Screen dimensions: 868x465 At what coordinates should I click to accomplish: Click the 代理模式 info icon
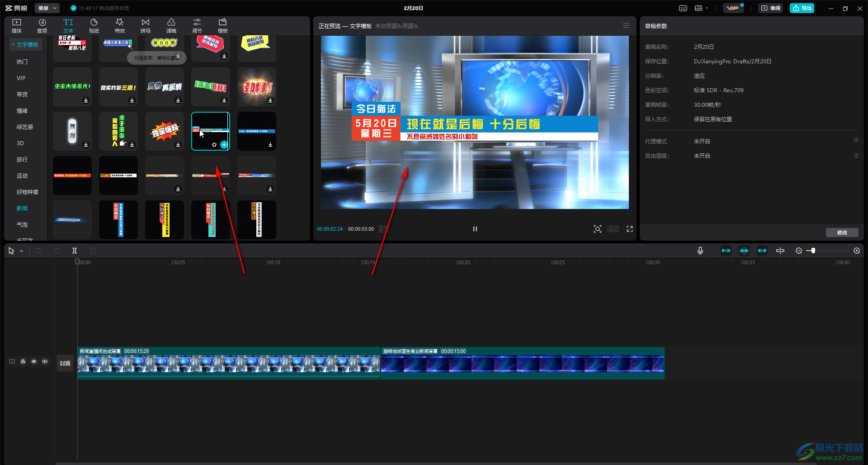click(856, 140)
